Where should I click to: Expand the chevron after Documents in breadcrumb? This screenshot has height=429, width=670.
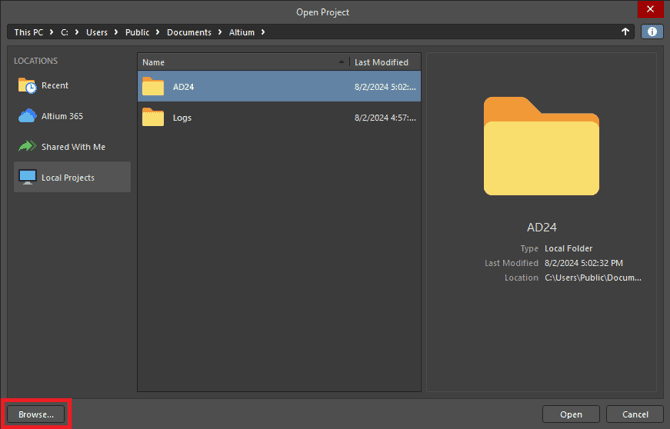click(220, 32)
